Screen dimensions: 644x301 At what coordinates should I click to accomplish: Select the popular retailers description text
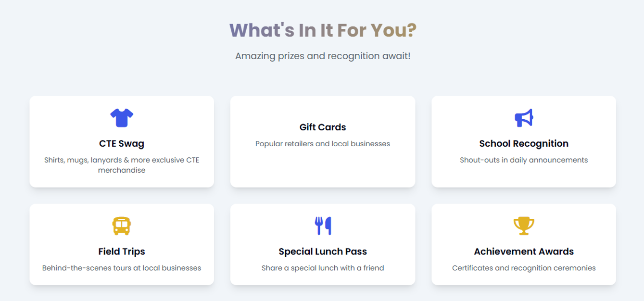(x=323, y=144)
